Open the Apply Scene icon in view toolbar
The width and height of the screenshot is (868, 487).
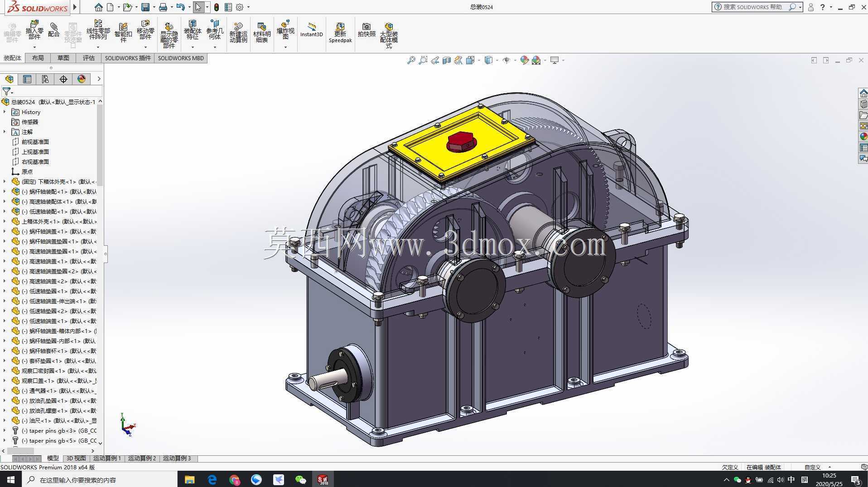click(536, 60)
